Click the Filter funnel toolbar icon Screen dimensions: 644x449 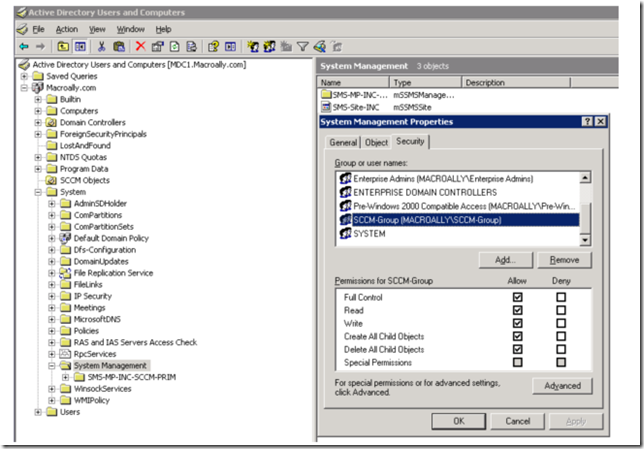pos(302,46)
